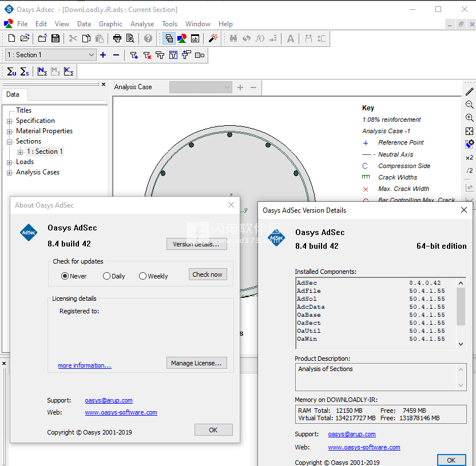Click the move component T-arrow icon
This screenshot has width=476, height=466.
coord(186,55)
